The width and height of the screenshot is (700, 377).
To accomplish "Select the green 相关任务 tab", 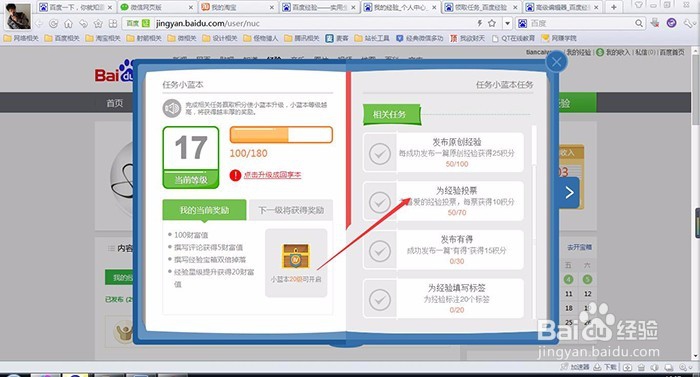I will point(391,114).
